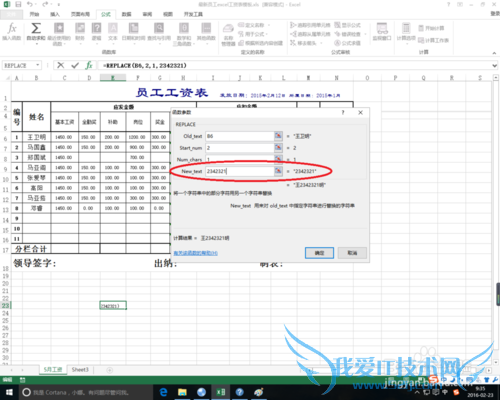Click the Start_num input field
Screen dimensions: 500x400
(239, 147)
